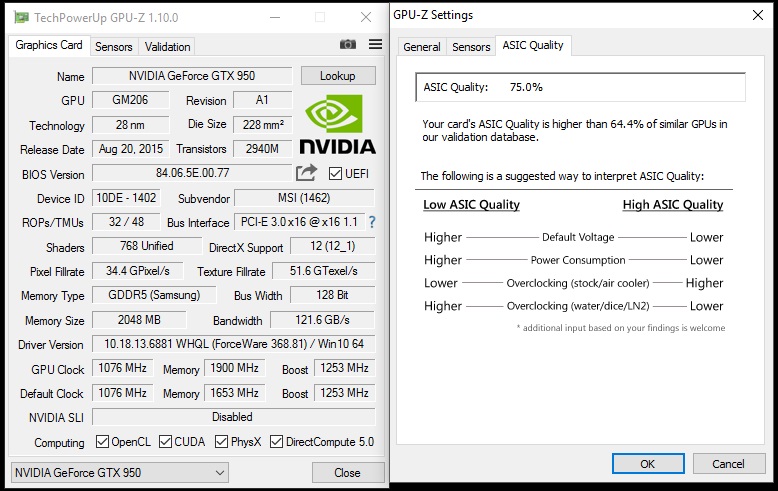Click the Default Clock memory value 1653 MHz
Image resolution: width=778 pixels, height=491 pixels.
pyautogui.click(x=234, y=393)
